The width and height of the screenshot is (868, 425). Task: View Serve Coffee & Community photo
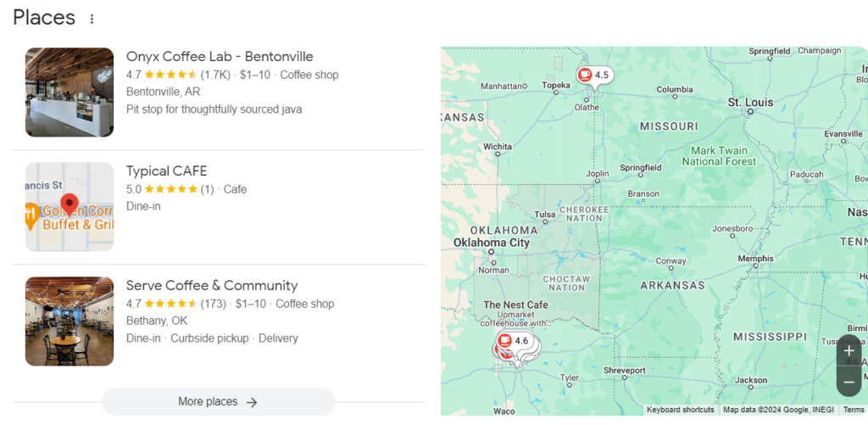coord(70,322)
